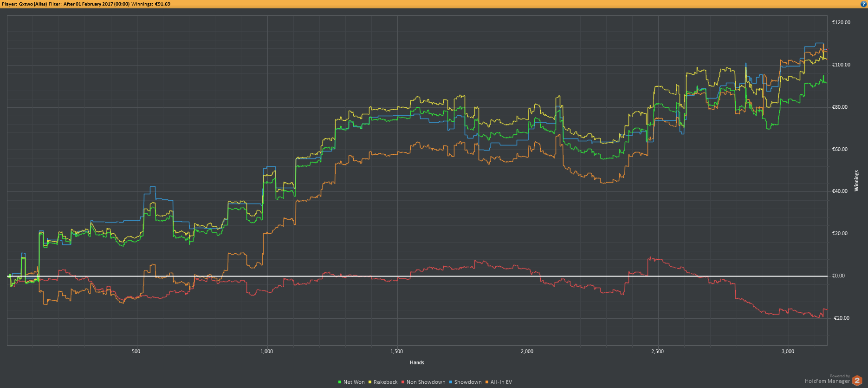Image resolution: width=868 pixels, height=388 pixels.
Task: Open the help icon in the header bar
Action: [x=863, y=4]
